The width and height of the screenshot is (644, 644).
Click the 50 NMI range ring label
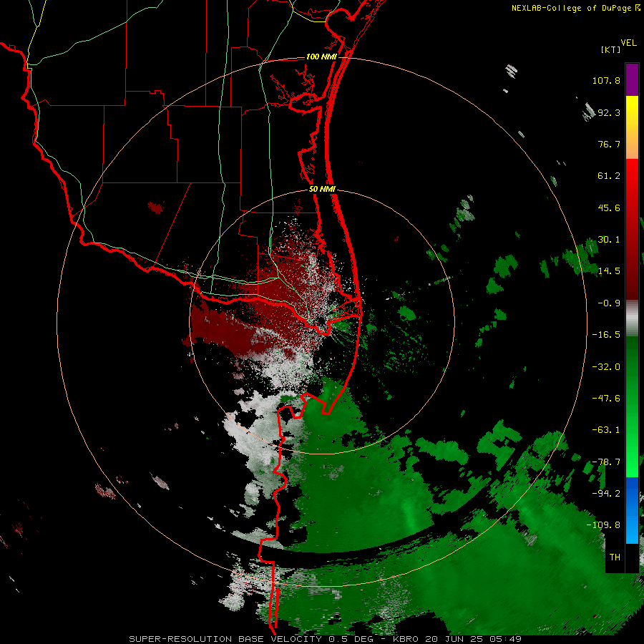click(323, 190)
